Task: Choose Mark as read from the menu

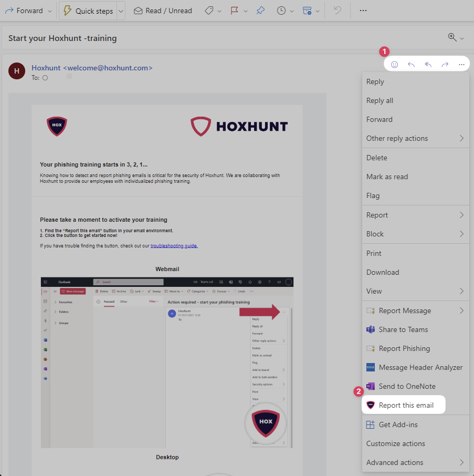Action: [x=415, y=177]
